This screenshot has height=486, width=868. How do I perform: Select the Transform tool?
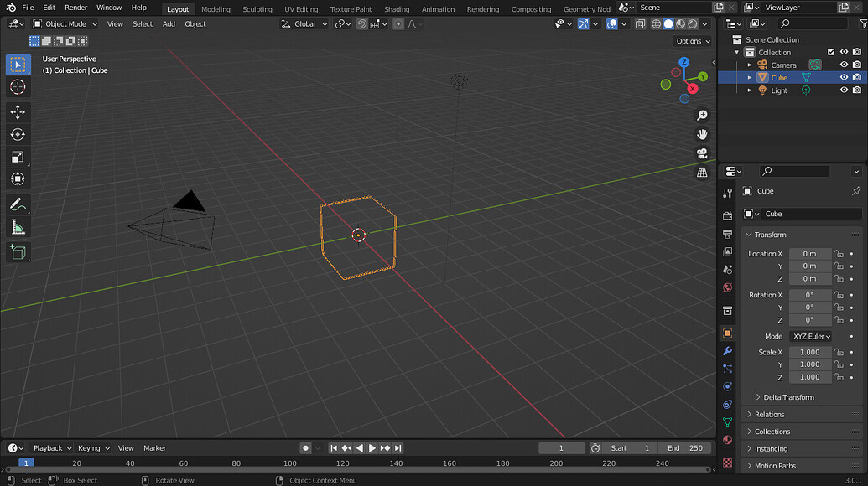pos(18,179)
